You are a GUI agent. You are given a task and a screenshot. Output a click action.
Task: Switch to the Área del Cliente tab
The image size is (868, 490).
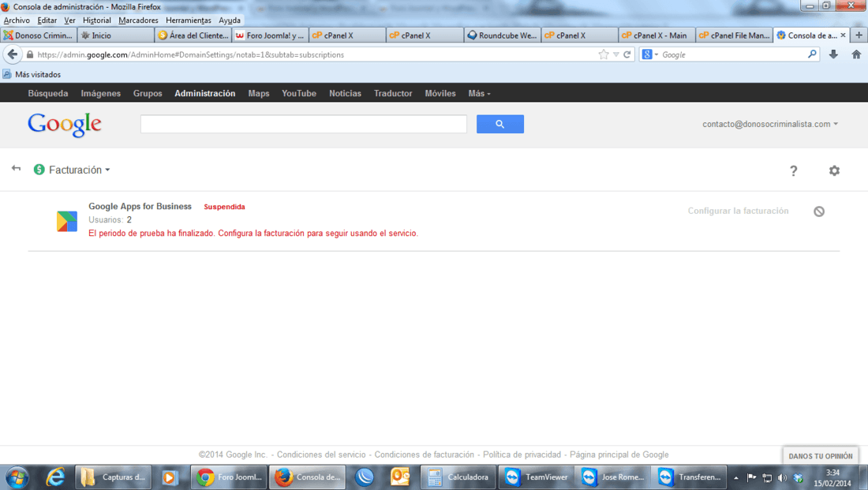click(x=193, y=35)
